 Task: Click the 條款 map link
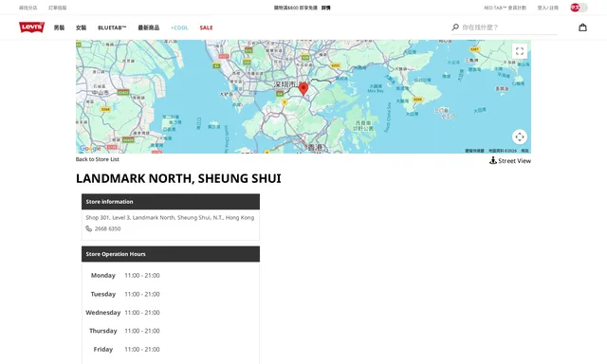(524, 151)
